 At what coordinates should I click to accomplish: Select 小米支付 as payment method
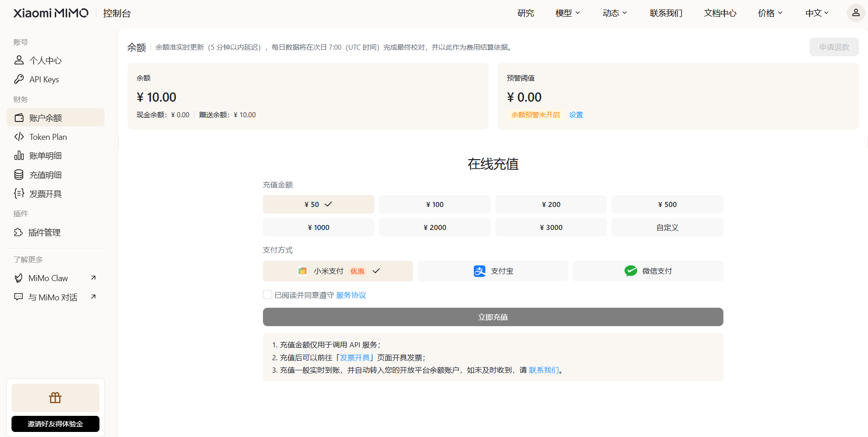click(x=338, y=271)
